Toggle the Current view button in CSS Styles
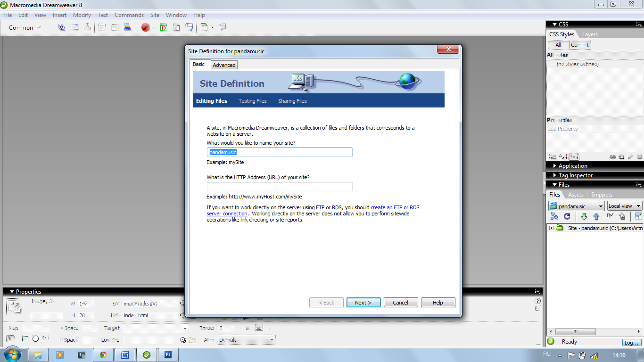Image resolution: width=644 pixels, height=362 pixels. pos(580,45)
